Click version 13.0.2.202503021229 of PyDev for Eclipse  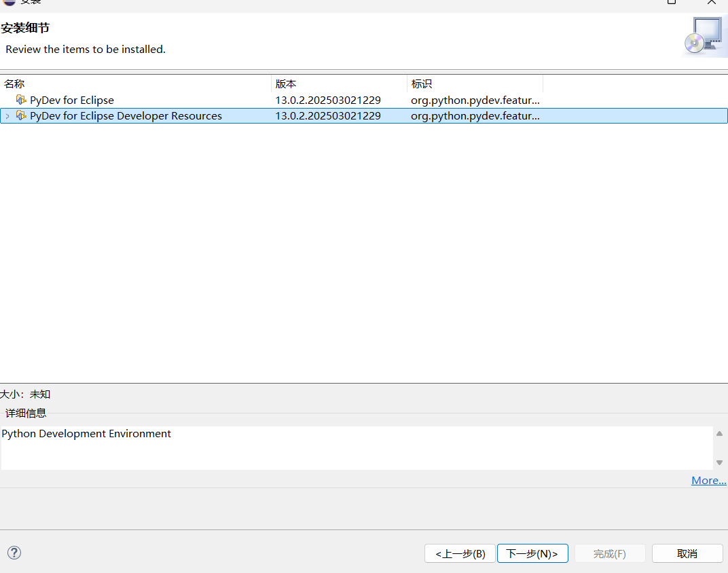328,100
